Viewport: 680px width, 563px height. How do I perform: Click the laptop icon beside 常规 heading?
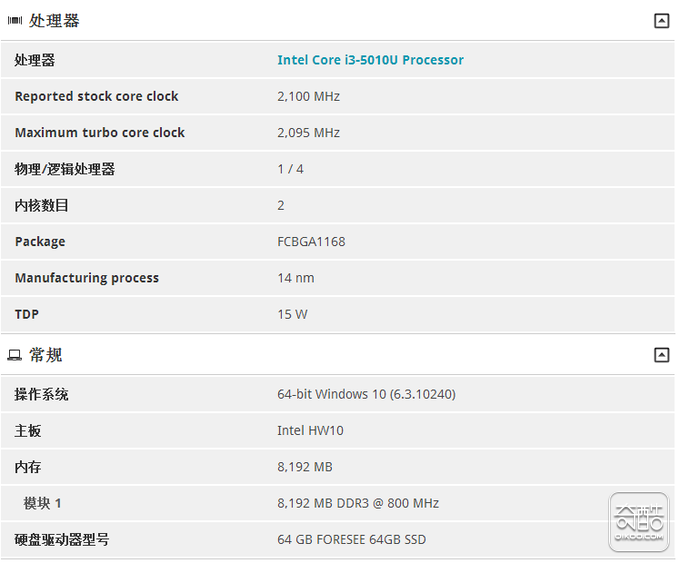(14, 355)
